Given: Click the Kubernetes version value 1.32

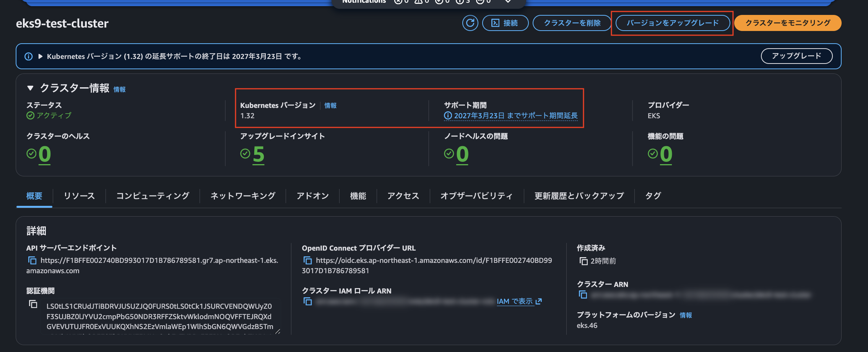Looking at the screenshot, I should coord(247,116).
